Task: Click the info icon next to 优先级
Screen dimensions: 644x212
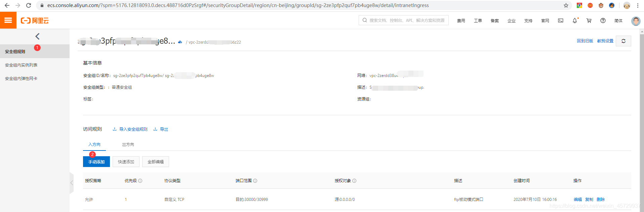Action: tap(140, 181)
